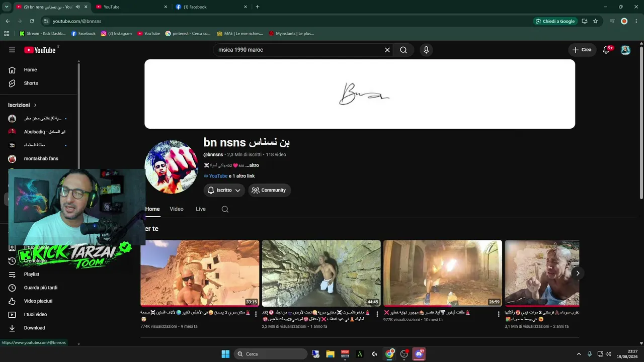Bookmark this page with the star

click(595, 21)
